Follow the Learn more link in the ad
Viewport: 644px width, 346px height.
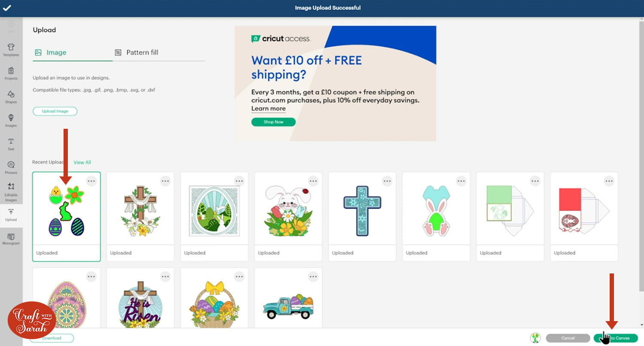pyautogui.click(x=268, y=109)
